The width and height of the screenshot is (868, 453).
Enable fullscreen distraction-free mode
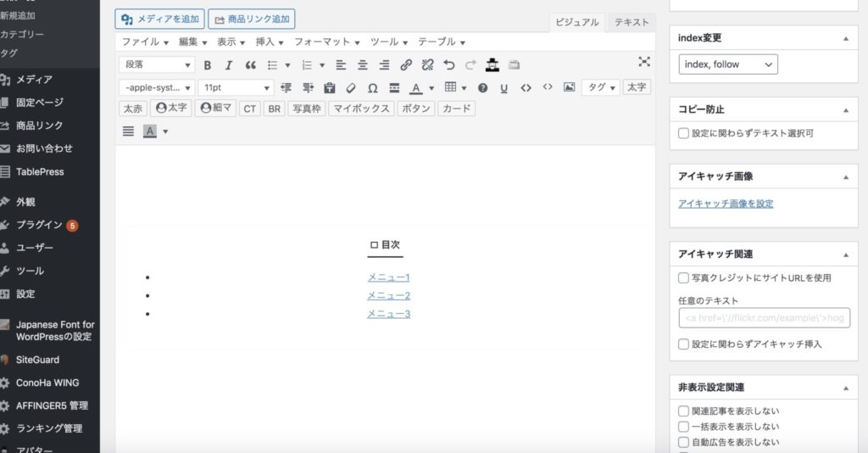[644, 61]
